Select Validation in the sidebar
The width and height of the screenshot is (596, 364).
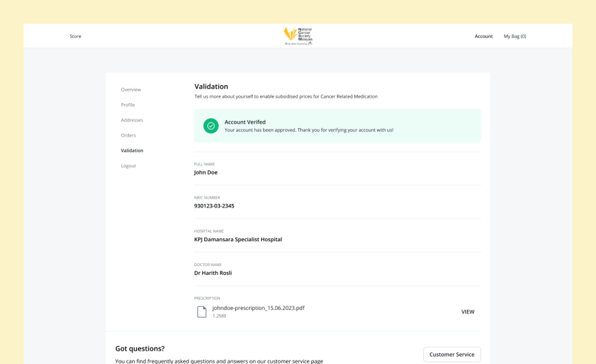pos(132,151)
